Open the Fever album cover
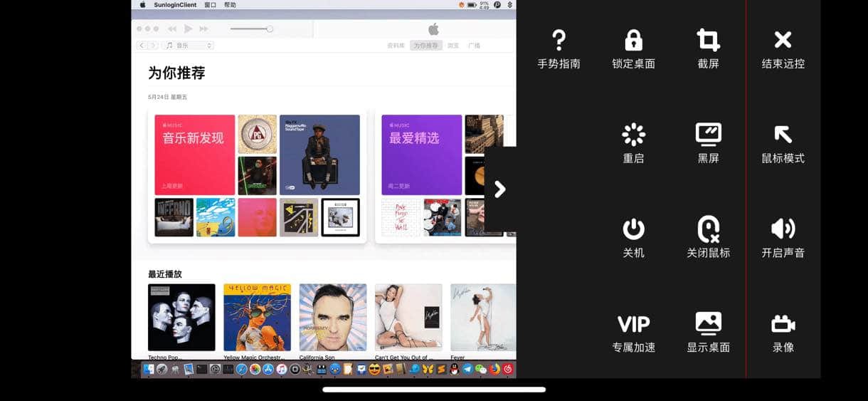This screenshot has width=868, height=401. 483,318
